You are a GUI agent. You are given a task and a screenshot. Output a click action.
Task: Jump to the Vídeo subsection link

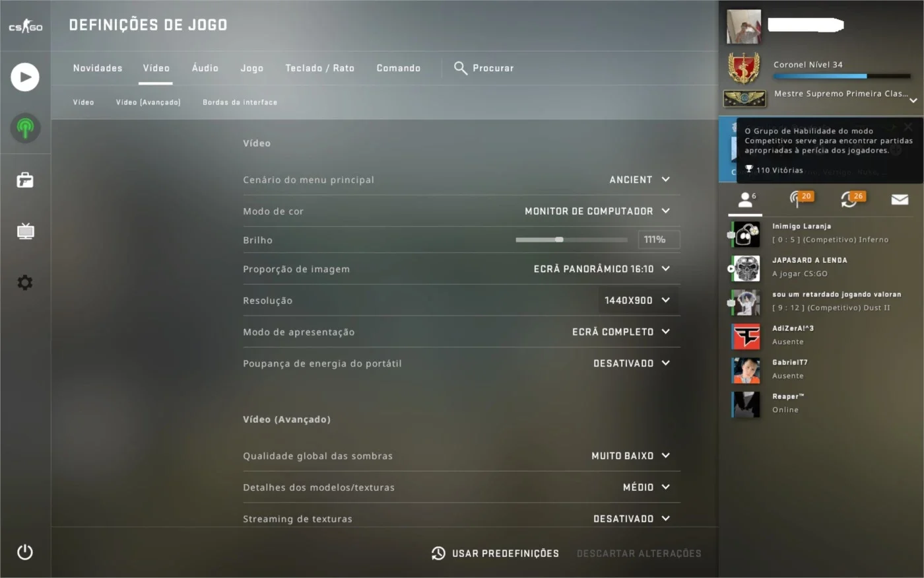pyautogui.click(x=83, y=102)
